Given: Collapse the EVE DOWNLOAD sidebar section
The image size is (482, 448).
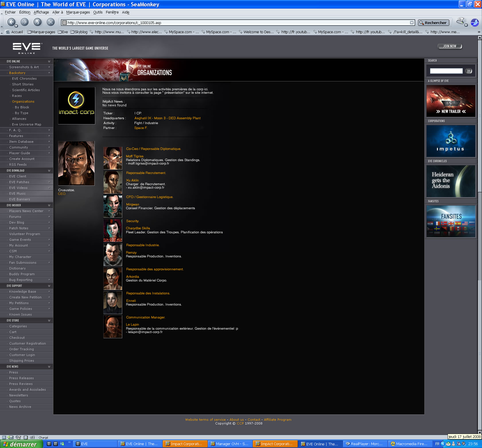Looking at the screenshot, I should click(x=49, y=171).
